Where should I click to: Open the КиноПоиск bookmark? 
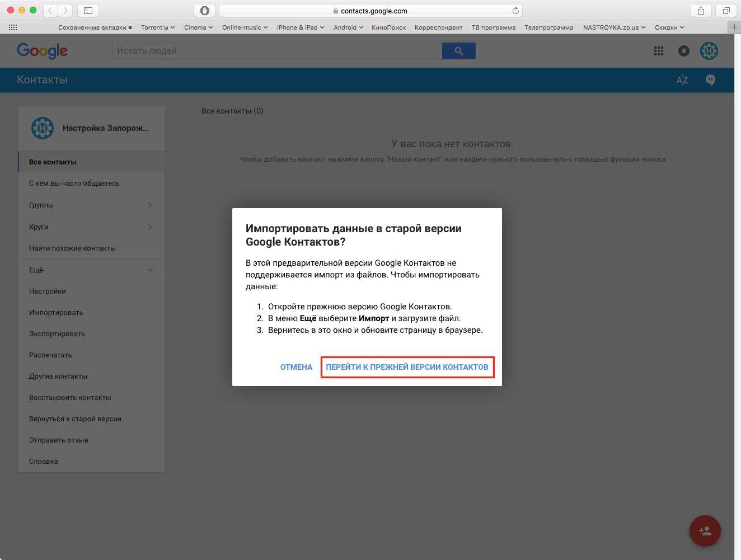pos(388,27)
